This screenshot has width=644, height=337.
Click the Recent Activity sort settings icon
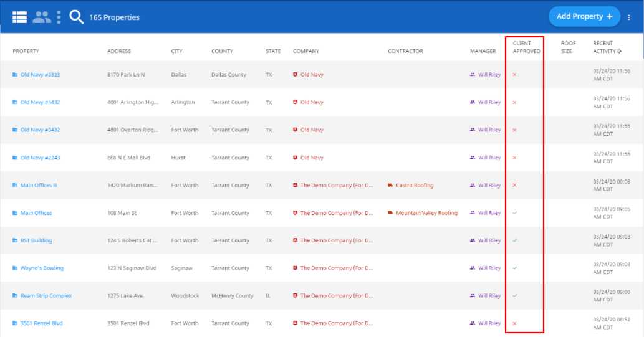[619, 51]
